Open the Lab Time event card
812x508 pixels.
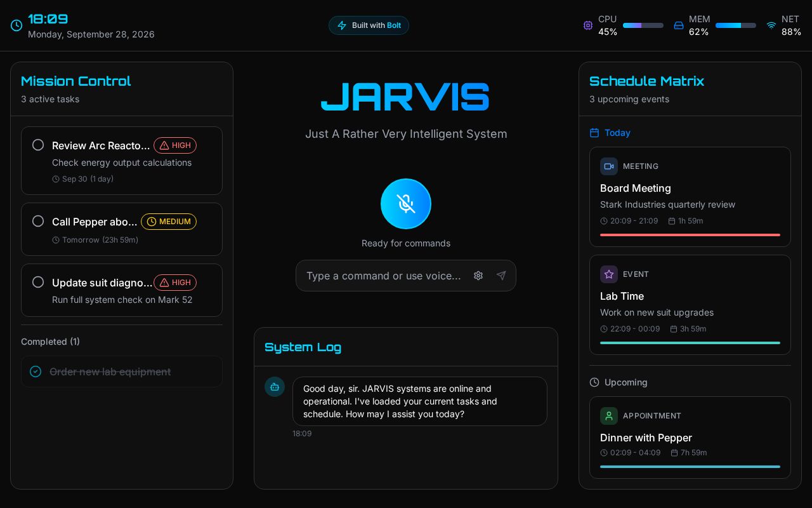pos(690,305)
